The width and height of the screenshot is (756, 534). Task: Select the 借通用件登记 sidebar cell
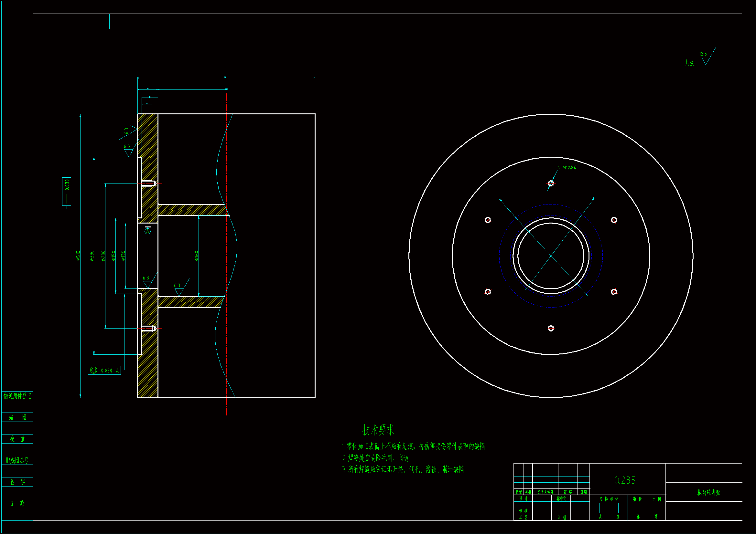17,396
